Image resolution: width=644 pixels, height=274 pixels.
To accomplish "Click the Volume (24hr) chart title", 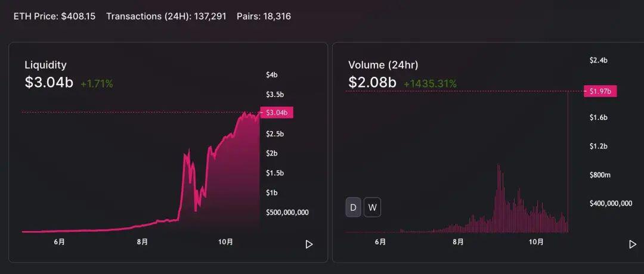I will tap(383, 65).
